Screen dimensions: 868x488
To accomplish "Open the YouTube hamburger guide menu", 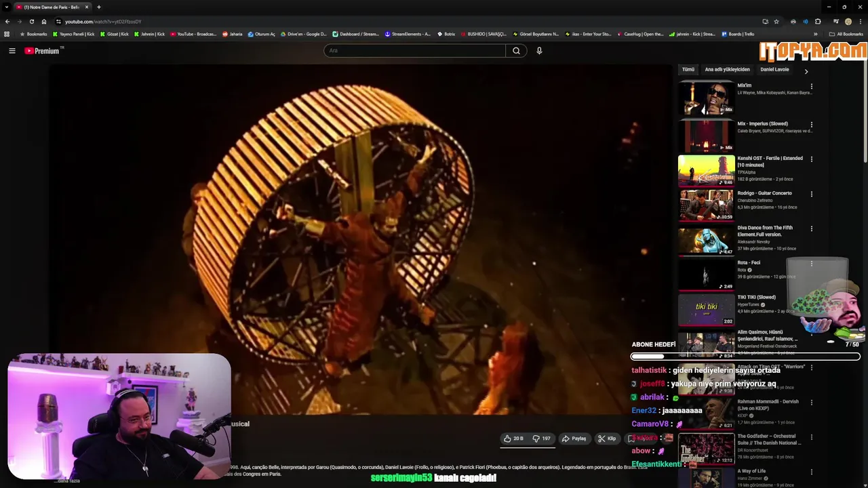I will (12, 51).
